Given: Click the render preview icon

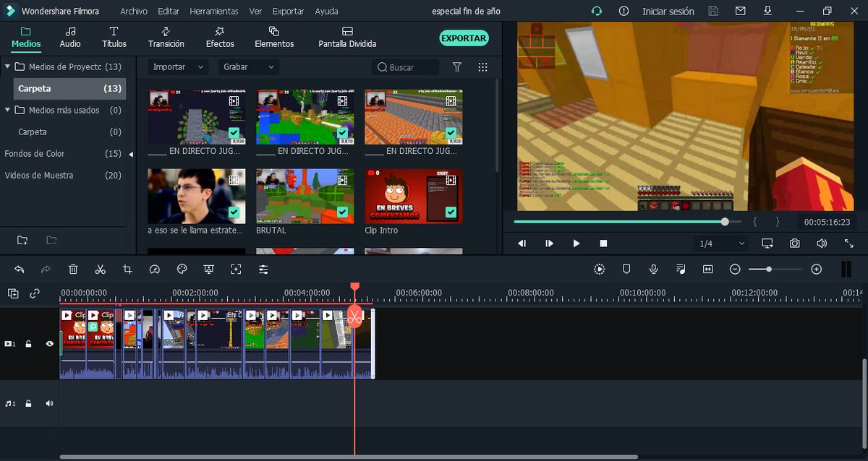Looking at the screenshot, I should [600, 269].
